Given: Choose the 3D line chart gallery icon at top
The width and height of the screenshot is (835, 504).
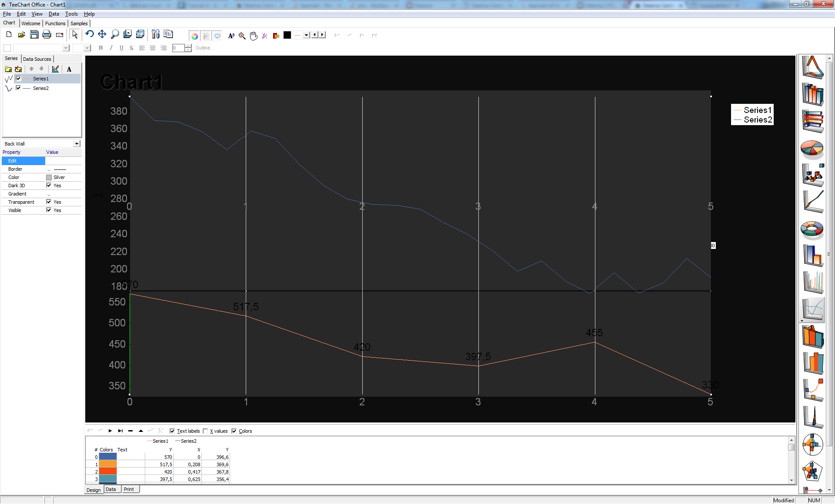Looking at the screenshot, I should click(x=812, y=67).
